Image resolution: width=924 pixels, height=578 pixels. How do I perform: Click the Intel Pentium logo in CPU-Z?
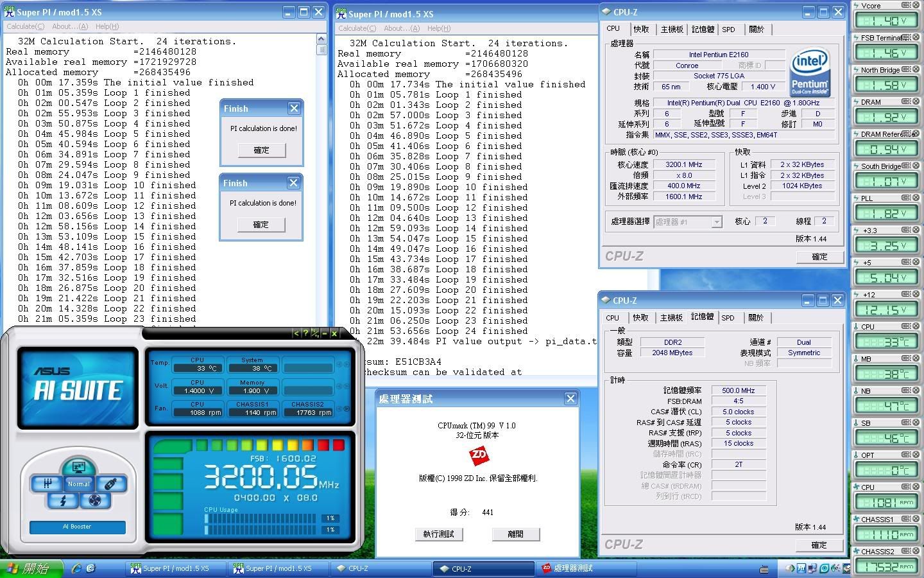[x=810, y=71]
